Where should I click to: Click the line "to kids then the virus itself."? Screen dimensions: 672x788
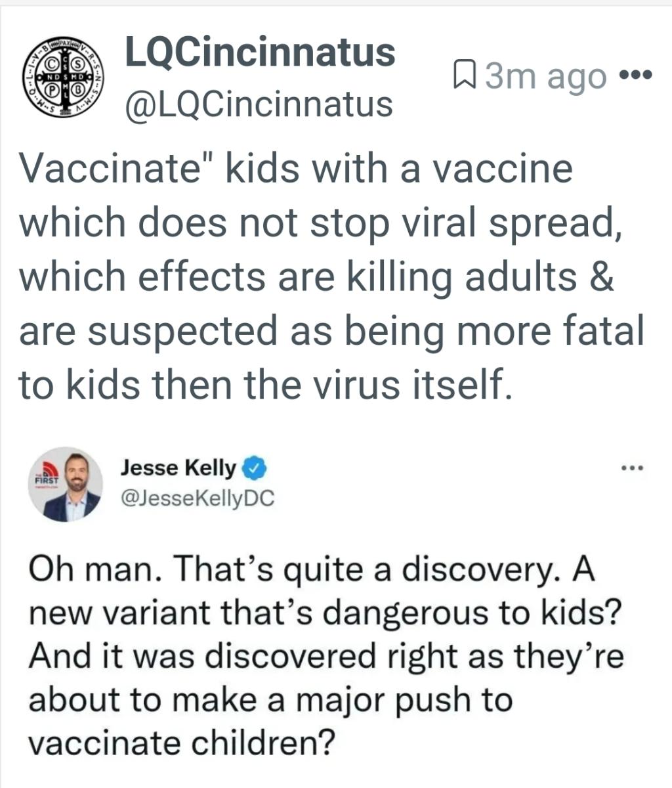pos(264,385)
